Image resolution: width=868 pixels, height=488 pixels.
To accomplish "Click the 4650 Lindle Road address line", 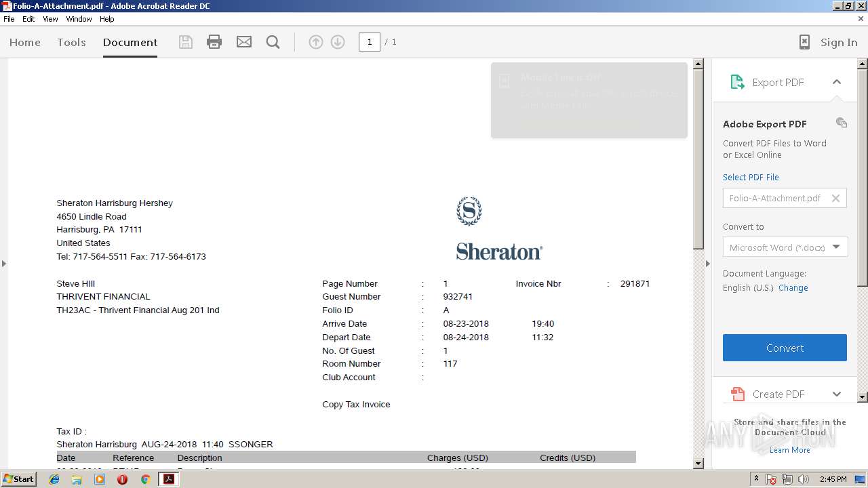I will pos(92,216).
